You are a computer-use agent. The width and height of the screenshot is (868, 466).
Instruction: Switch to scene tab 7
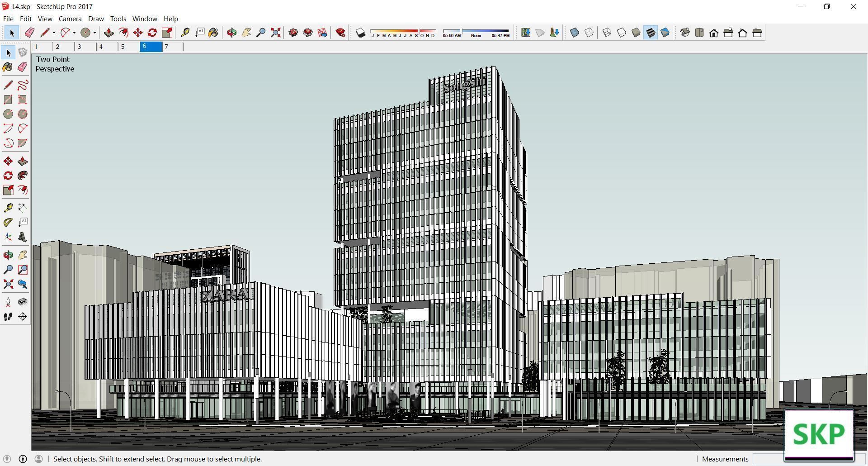click(173, 47)
